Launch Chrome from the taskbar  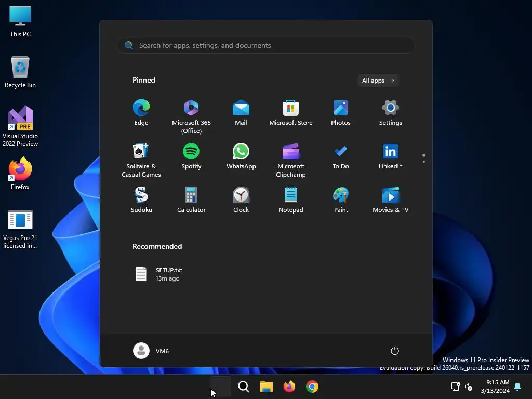pos(312,387)
